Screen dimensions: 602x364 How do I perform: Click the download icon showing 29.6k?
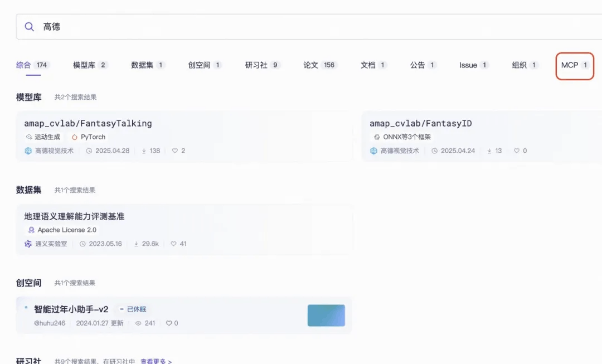136,244
